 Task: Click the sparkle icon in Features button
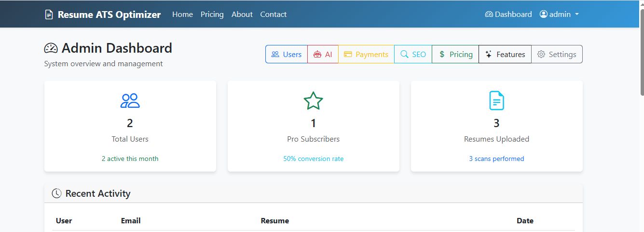pyautogui.click(x=489, y=54)
